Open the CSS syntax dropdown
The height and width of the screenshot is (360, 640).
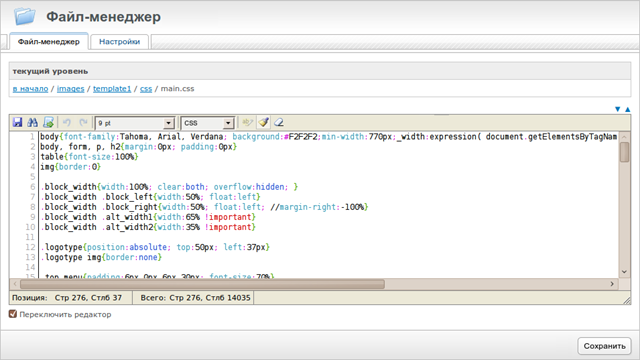pyautogui.click(x=208, y=123)
